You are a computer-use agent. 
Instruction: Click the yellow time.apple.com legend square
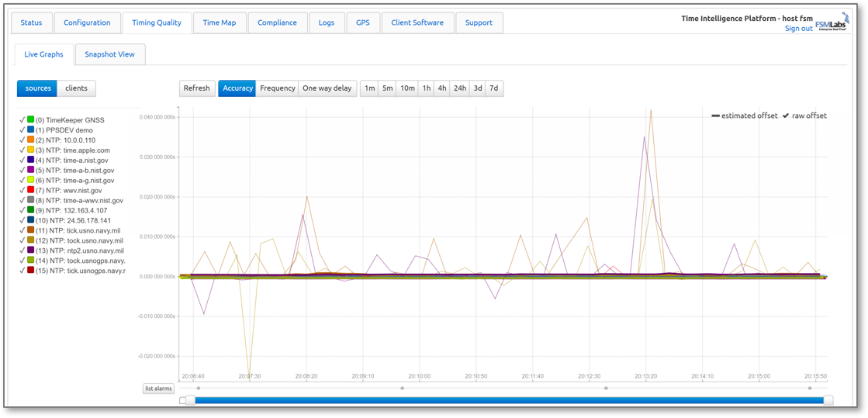coord(31,150)
